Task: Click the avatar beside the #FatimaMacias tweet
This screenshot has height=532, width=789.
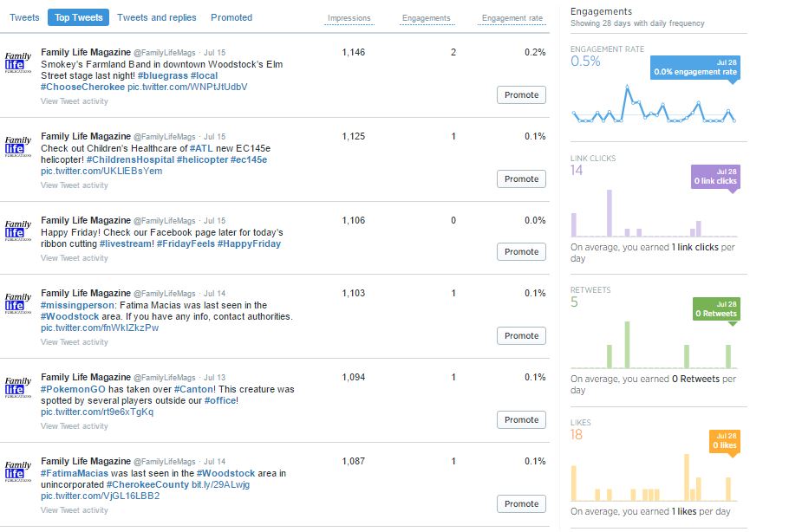Action: click(18, 472)
